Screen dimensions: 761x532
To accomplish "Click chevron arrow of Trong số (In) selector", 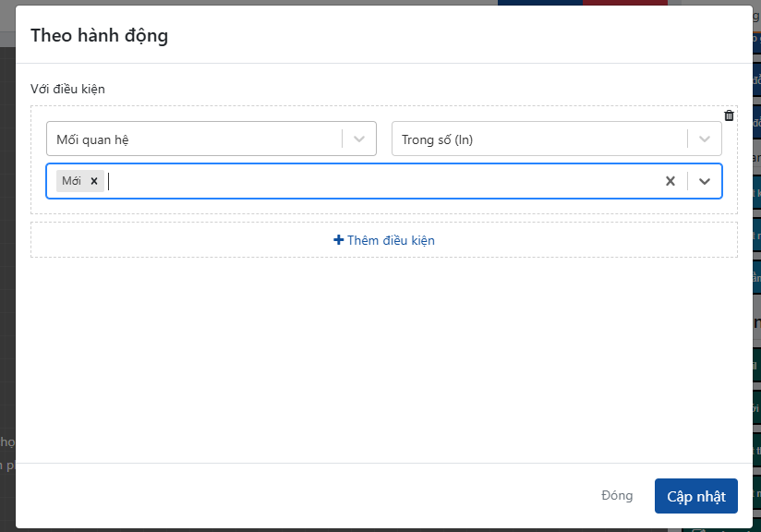I will 705,139.
